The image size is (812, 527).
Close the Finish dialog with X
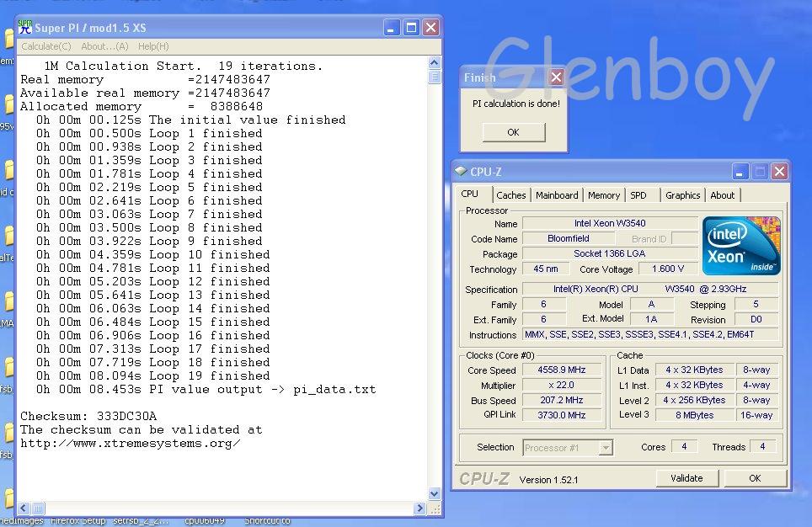(555, 77)
